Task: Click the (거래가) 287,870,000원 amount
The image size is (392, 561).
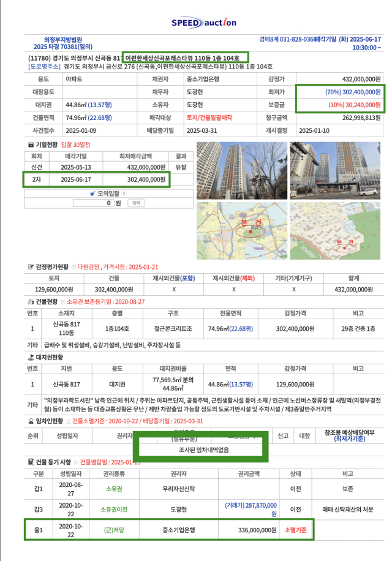Action: pyautogui.click(x=251, y=510)
